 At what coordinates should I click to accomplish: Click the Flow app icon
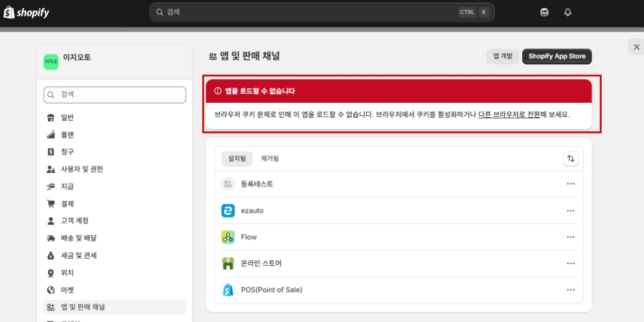pos(228,237)
